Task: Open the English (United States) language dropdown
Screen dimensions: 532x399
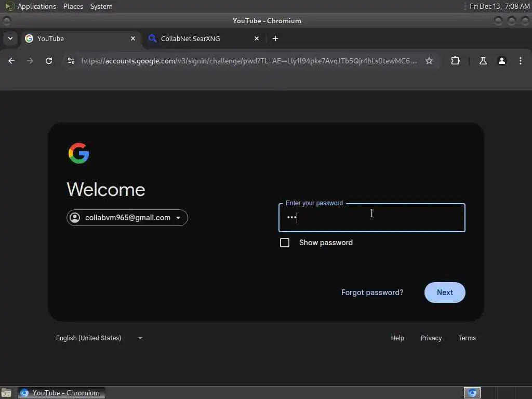Action: pos(99,338)
